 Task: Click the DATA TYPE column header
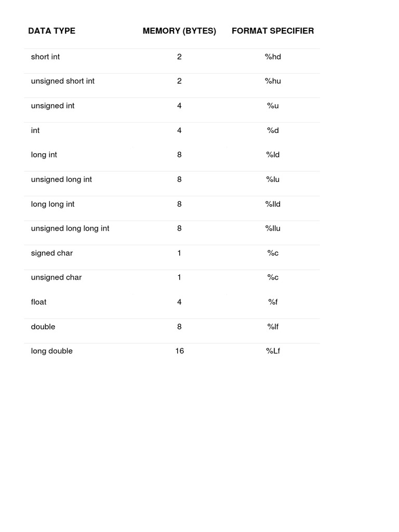click(51, 31)
